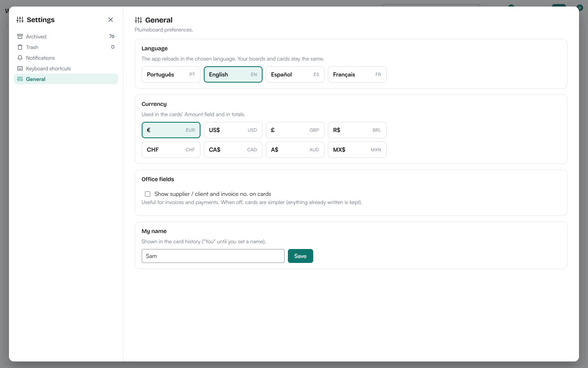Select the R$ BRL currency
Image resolution: width=588 pixels, height=368 pixels.
click(x=357, y=130)
